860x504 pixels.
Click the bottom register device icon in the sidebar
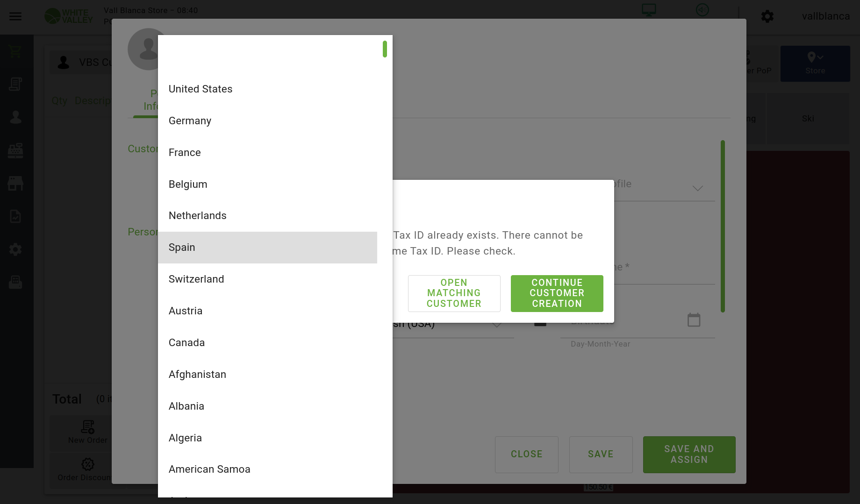click(15, 282)
